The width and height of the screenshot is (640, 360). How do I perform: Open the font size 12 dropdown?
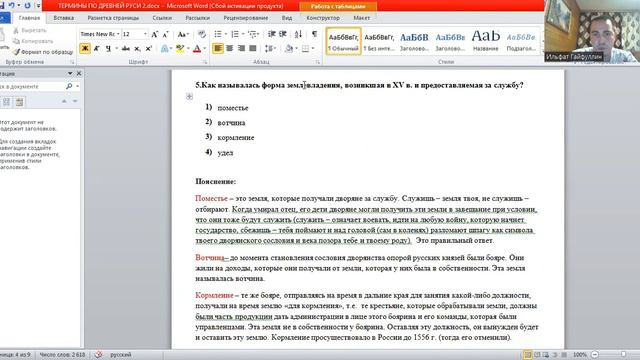pyautogui.click(x=145, y=34)
